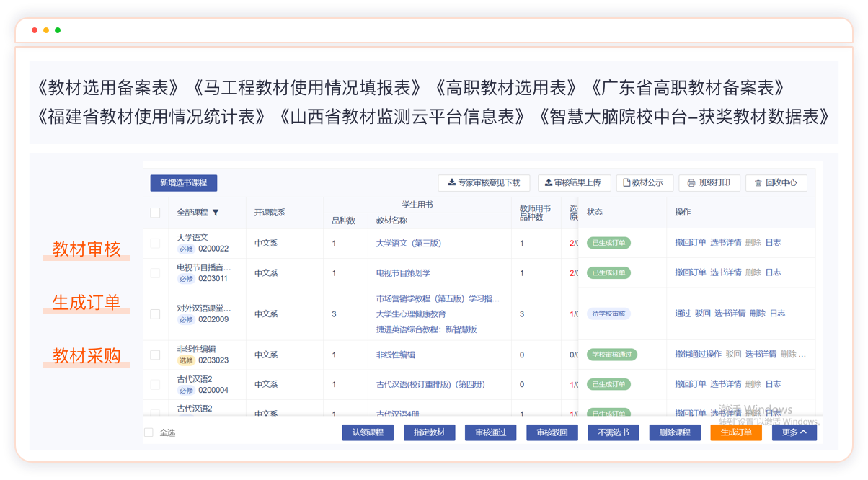868x480 pixels.
Task: Click 通过 for the 对外汉语课堂 row
Action: [x=682, y=314]
